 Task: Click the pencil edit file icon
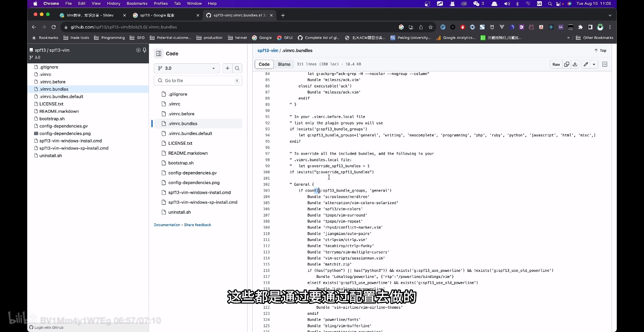click(586, 64)
